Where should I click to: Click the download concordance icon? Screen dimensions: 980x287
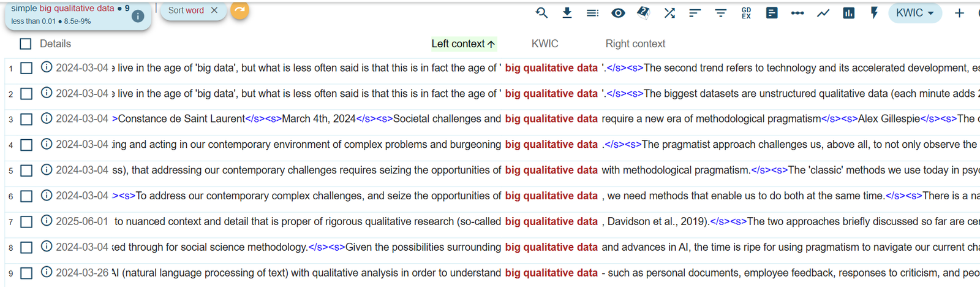click(x=567, y=13)
